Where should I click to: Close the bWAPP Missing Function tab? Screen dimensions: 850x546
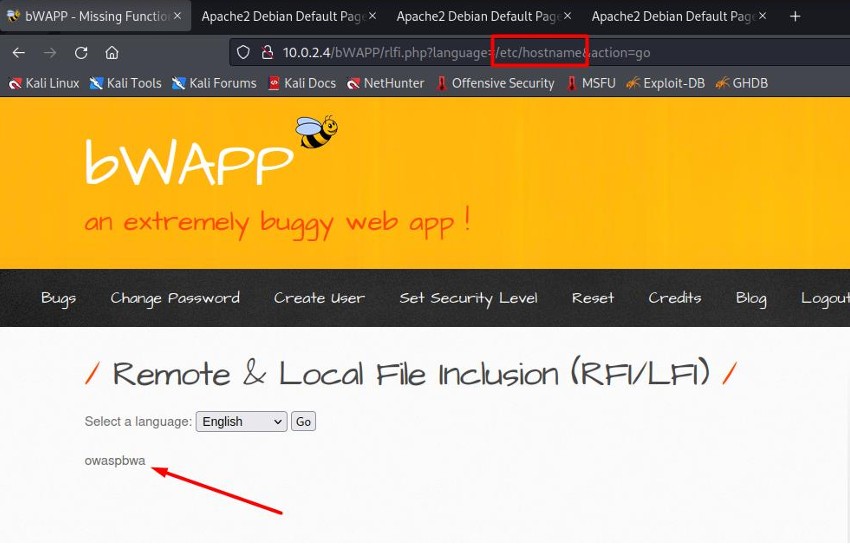tap(177, 16)
